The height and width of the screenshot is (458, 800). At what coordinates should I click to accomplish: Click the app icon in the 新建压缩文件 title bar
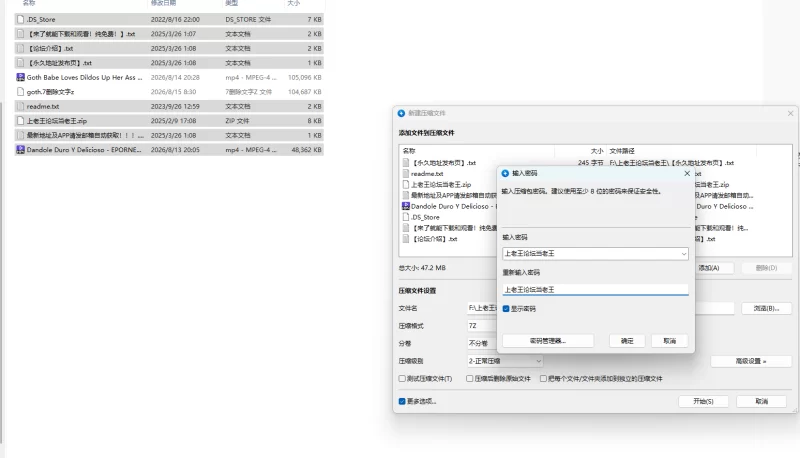pos(402,113)
